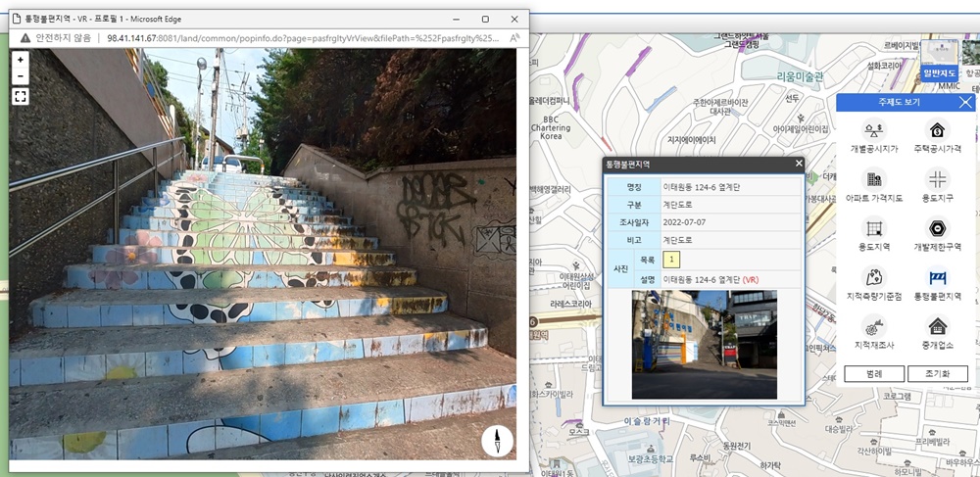This screenshot has height=477, width=980.
Task: Select the 지적측량기준점 theme icon
Action: 874,277
